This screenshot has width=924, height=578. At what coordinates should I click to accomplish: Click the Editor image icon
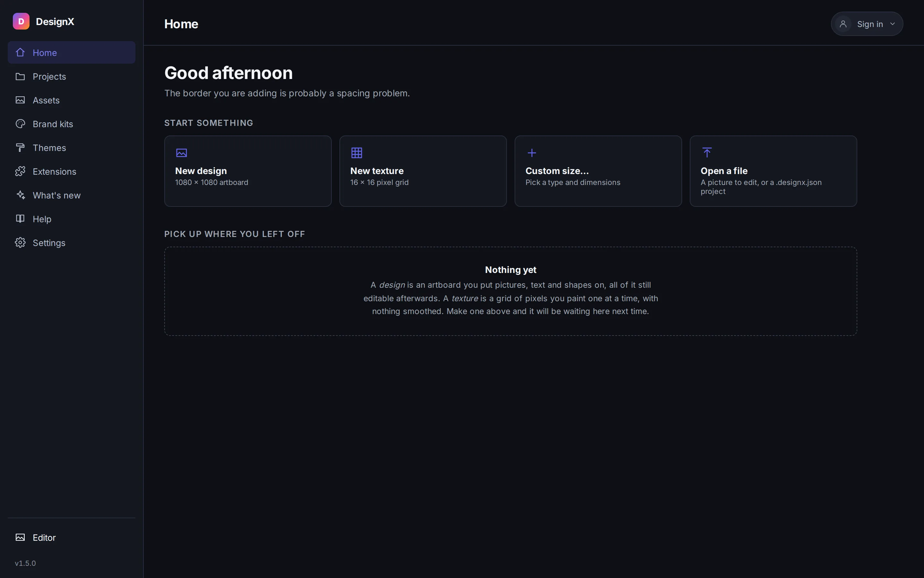[20, 538]
